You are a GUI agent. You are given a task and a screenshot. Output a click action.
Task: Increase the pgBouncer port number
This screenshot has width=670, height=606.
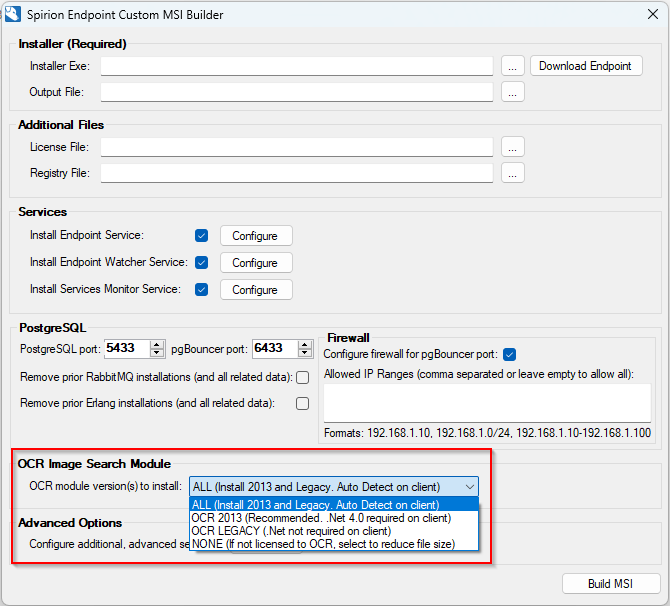(x=305, y=344)
